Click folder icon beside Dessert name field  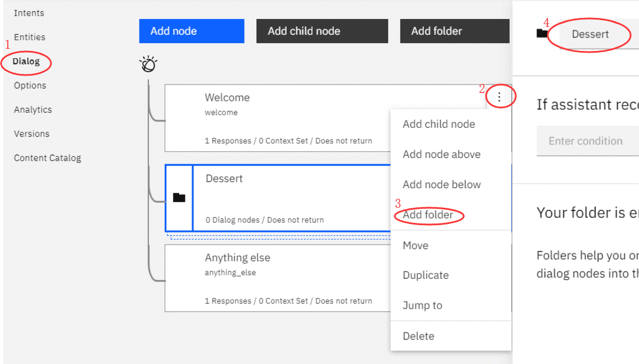click(x=542, y=34)
